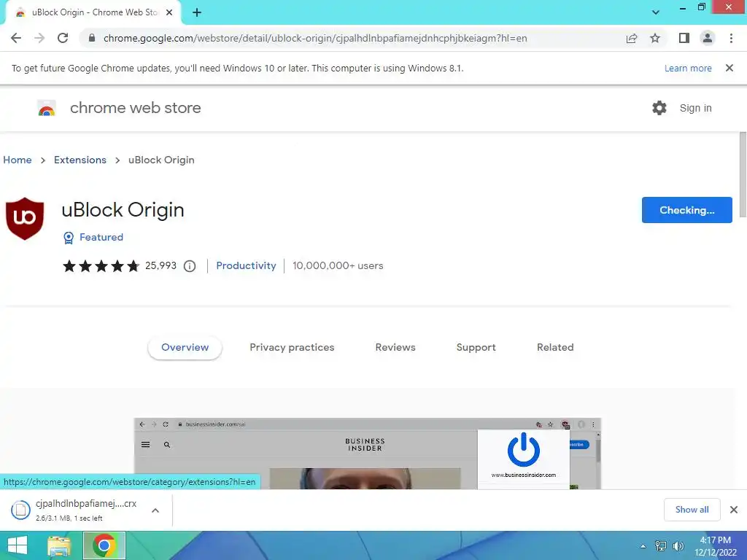Click the taskbar clock and date

pos(716,546)
